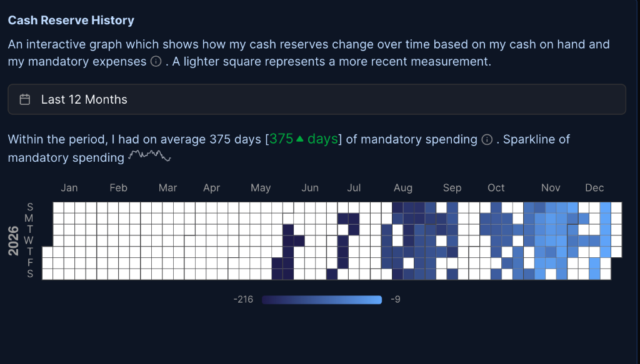Click the Cash Reserve History heading

71,20
